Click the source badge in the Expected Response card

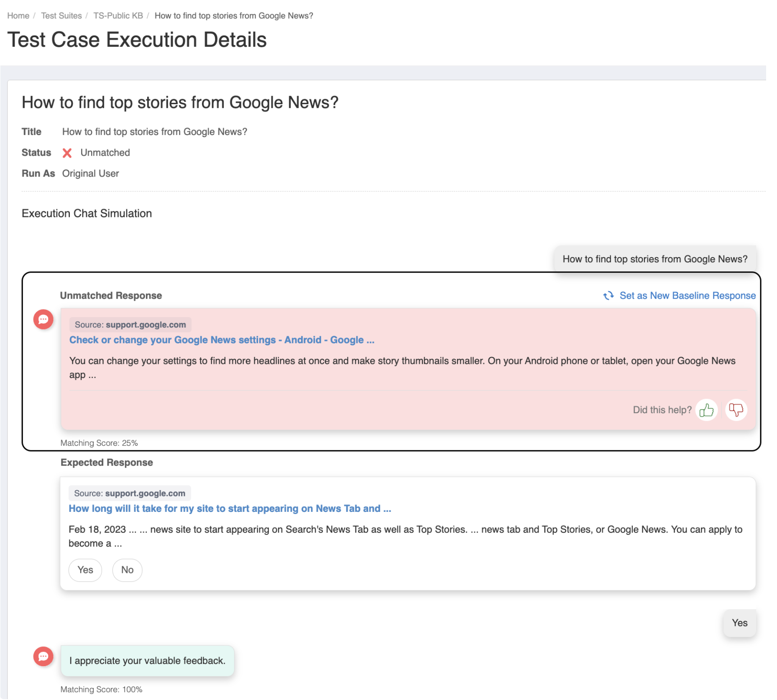click(130, 493)
